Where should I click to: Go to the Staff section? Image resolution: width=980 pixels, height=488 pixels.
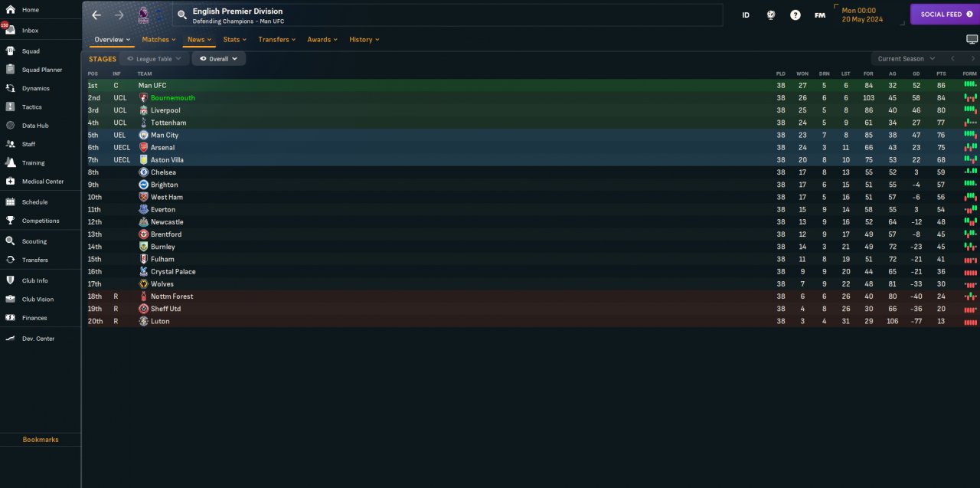[x=28, y=144]
